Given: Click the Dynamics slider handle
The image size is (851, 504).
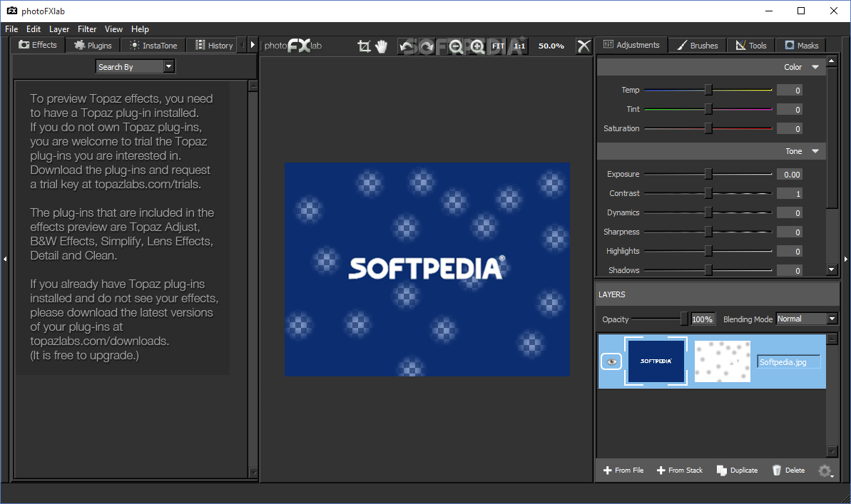Looking at the screenshot, I should pyautogui.click(x=708, y=212).
